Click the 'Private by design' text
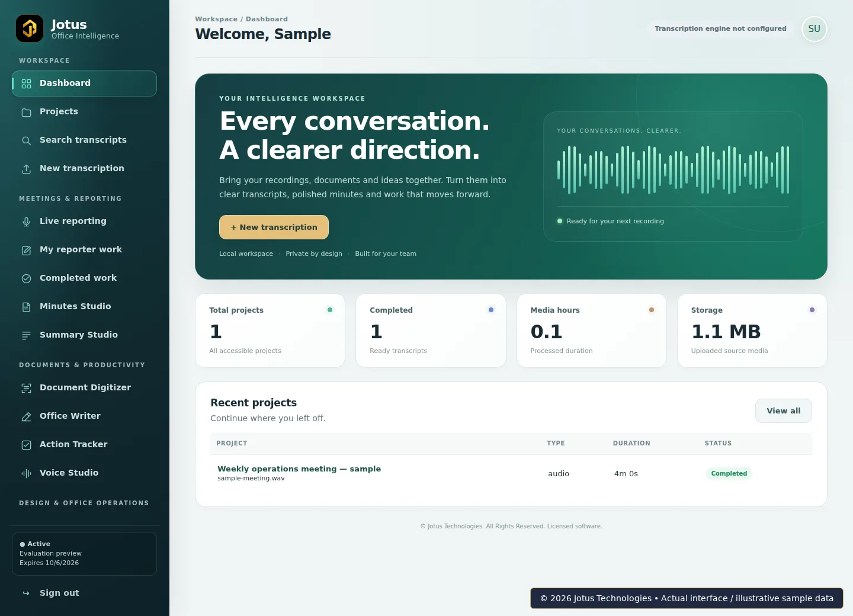853x616 pixels. coord(314,254)
